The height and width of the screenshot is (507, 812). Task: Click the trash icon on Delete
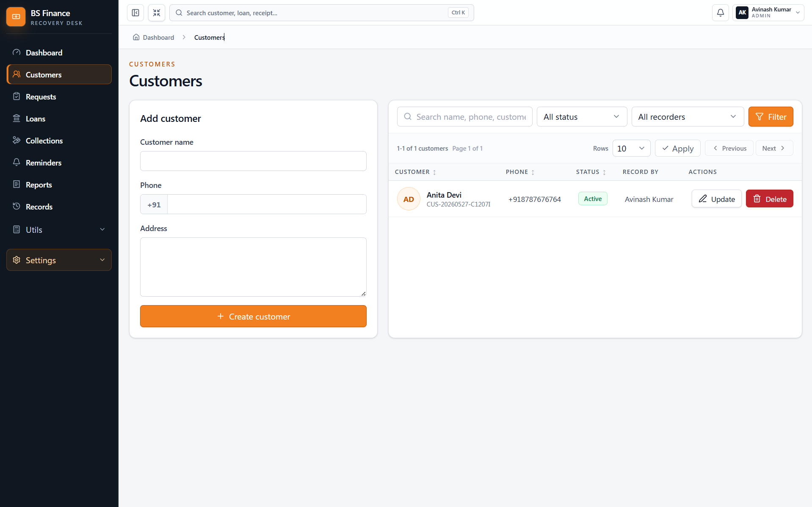[x=757, y=199]
